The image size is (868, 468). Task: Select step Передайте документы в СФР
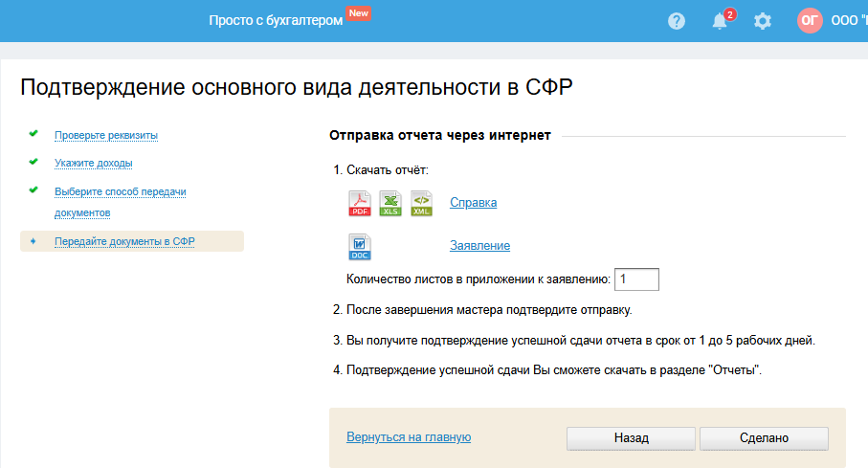pyautogui.click(x=124, y=241)
